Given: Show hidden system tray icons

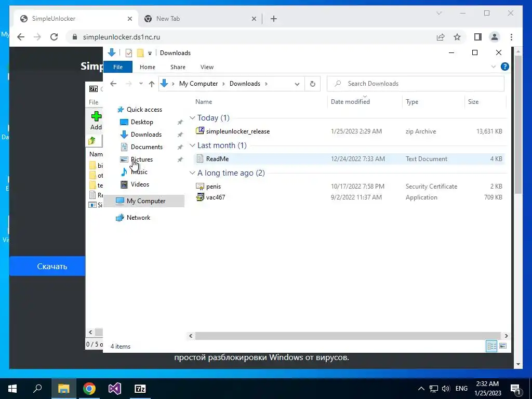Looking at the screenshot, I should click(x=421, y=389).
